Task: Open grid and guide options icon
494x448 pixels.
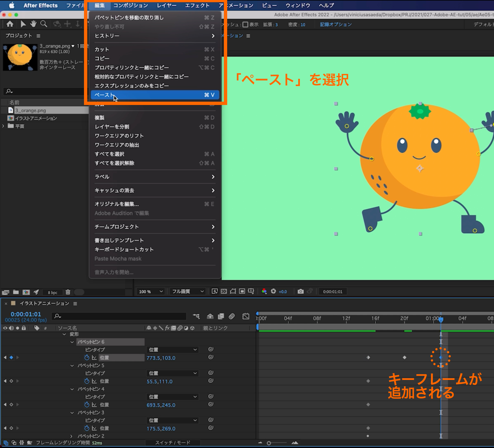Action: coord(251,291)
